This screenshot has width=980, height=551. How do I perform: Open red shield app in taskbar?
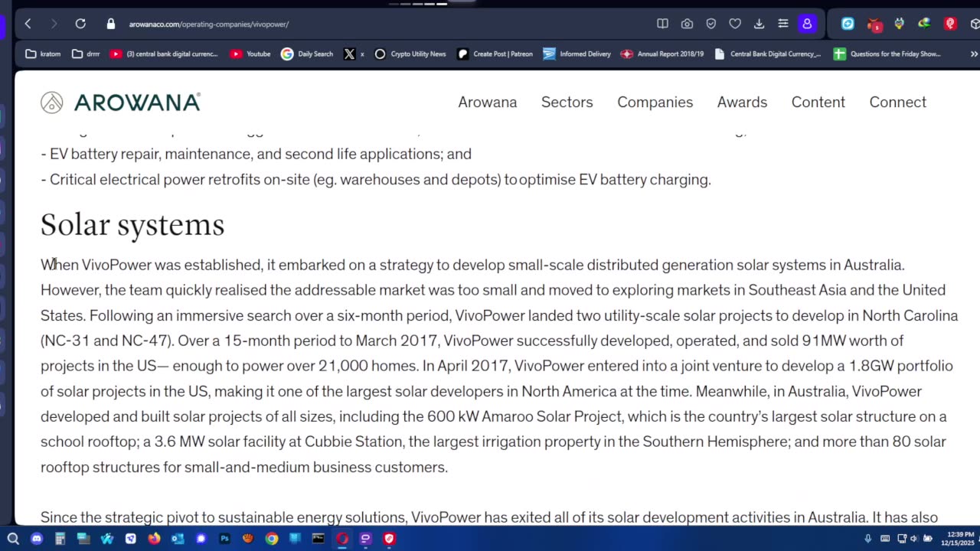point(389,539)
